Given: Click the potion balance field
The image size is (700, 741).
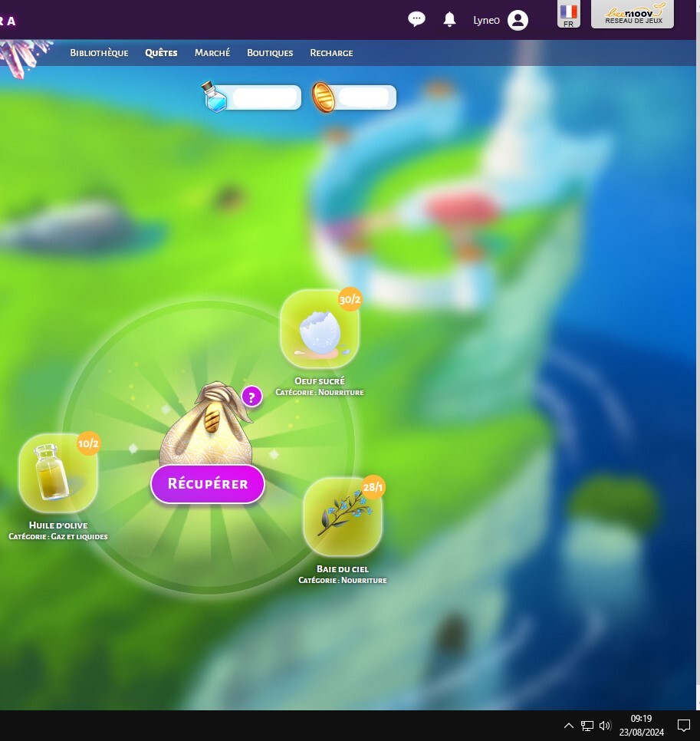Looking at the screenshot, I should click(x=263, y=97).
